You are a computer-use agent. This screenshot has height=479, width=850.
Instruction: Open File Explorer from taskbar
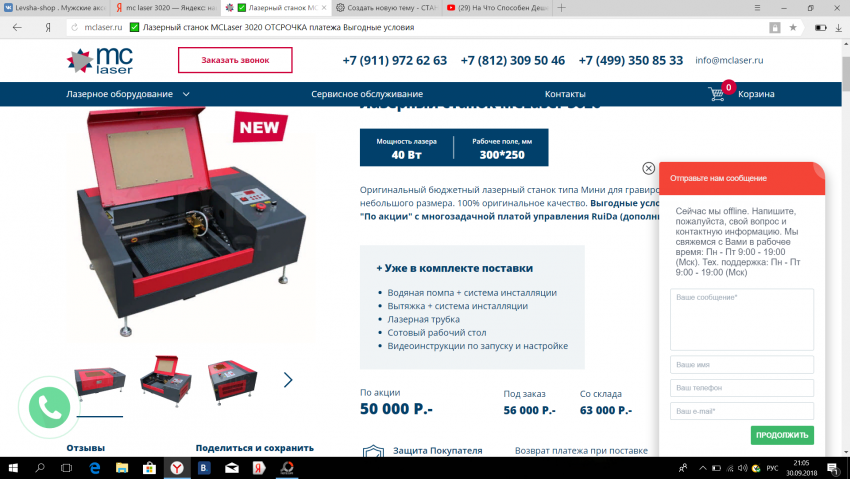(121, 468)
